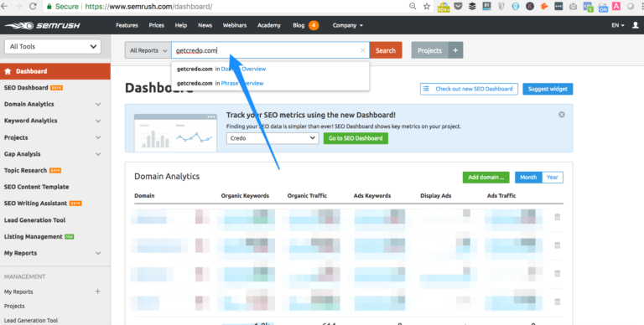Delete the fourth domain row with the trash icon
Image resolution: width=644 pixels, height=325 pixels.
coord(558,302)
